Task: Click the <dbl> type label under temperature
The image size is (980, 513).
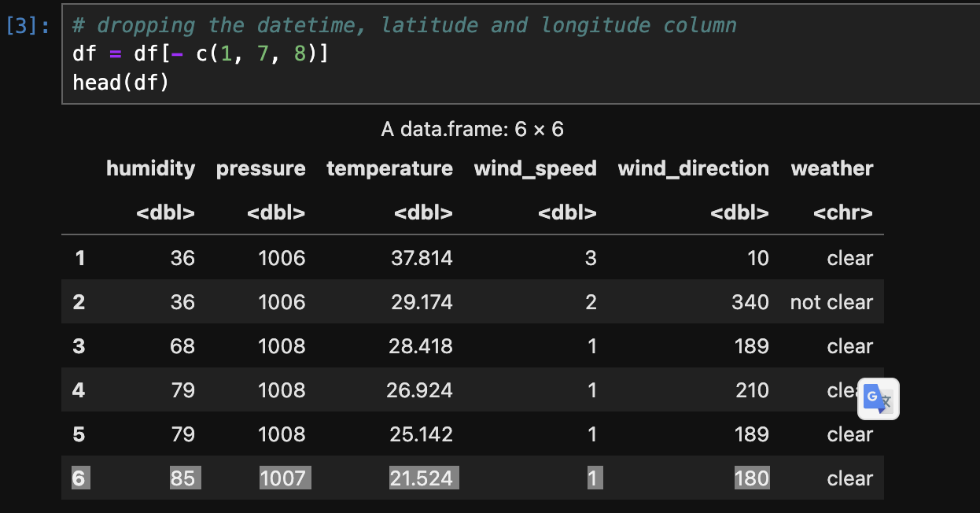Action: pos(423,212)
